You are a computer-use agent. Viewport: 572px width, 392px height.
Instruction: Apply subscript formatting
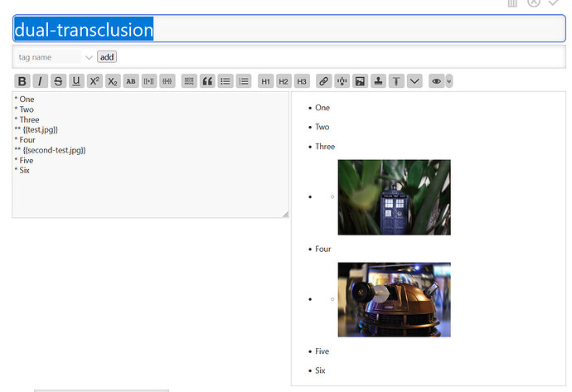(x=113, y=81)
